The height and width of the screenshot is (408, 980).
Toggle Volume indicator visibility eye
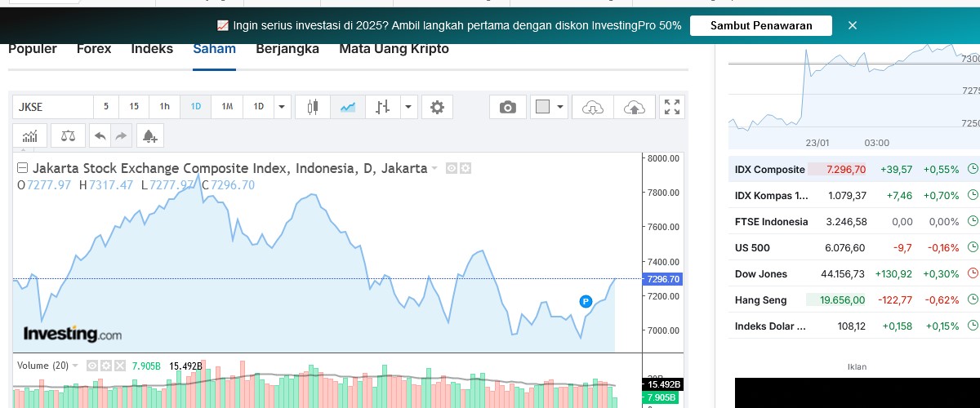pyautogui.click(x=92, y=366)
